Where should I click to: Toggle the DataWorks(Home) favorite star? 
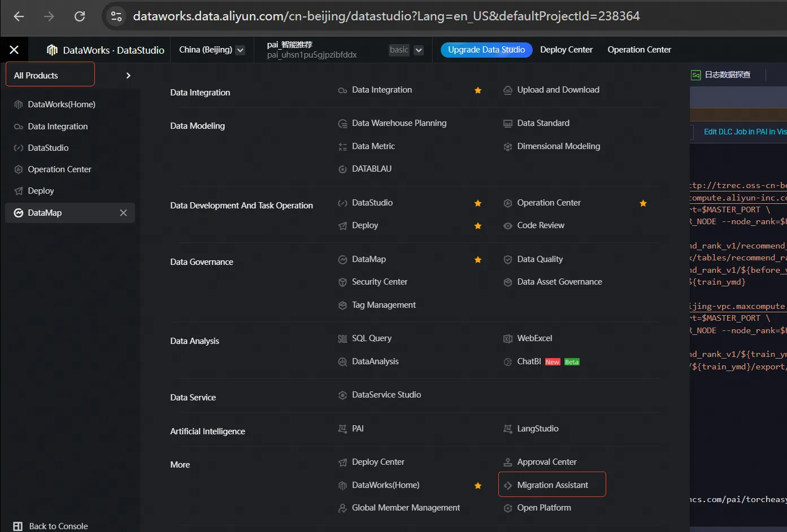tap(478, 486)
